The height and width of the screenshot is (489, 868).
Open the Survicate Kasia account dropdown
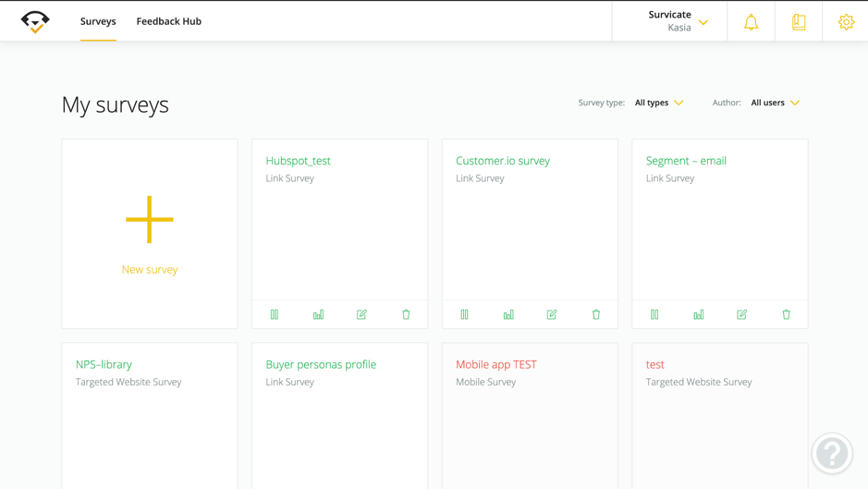coord(678,21)
